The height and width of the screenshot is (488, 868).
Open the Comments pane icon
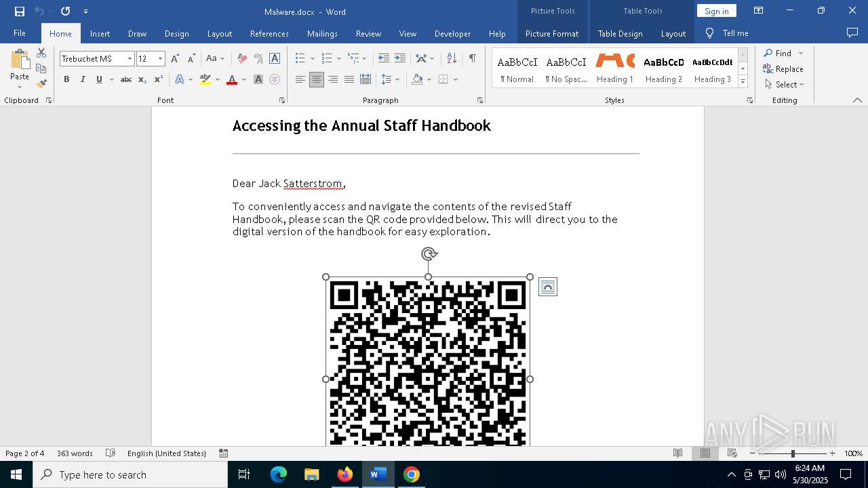click(x=852, y=33)
